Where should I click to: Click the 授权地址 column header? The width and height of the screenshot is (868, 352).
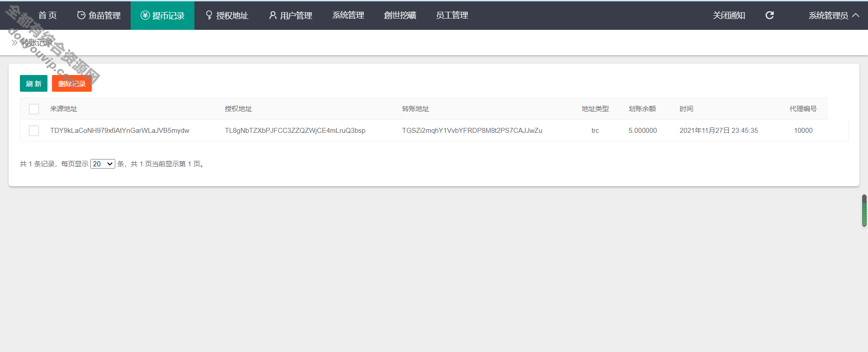(238, 109)
